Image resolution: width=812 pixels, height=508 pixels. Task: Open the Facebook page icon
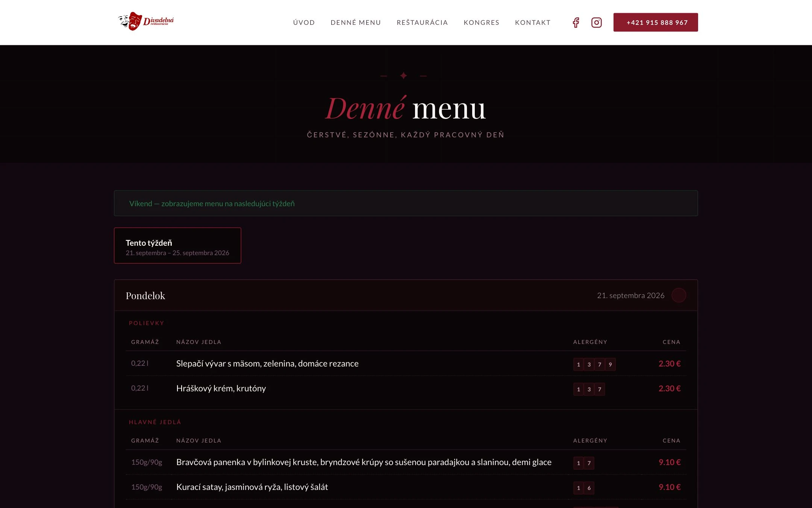(x=576, y=23)
